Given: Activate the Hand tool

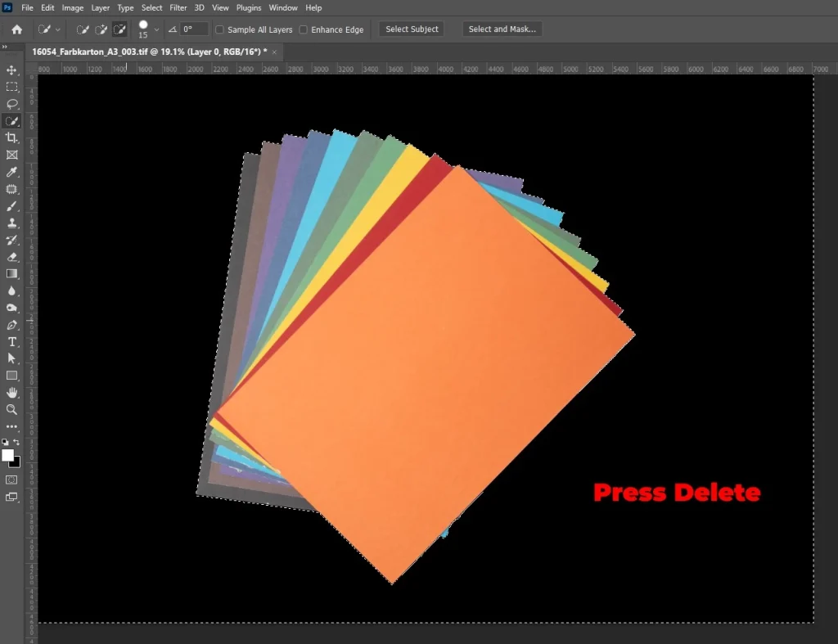Looking at the screenshot, I should click(12, 393).
